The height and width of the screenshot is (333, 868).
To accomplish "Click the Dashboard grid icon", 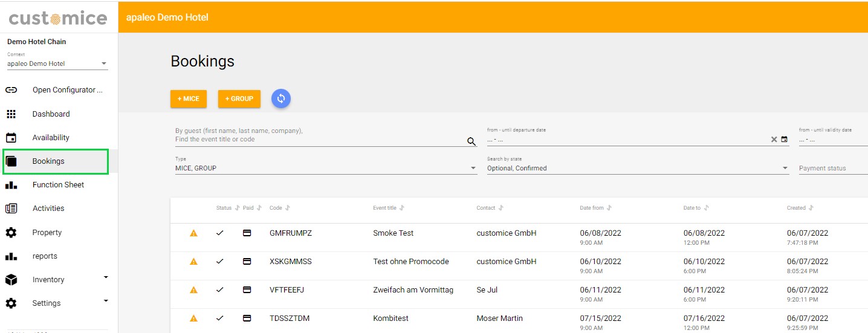I will pos(11,114).
